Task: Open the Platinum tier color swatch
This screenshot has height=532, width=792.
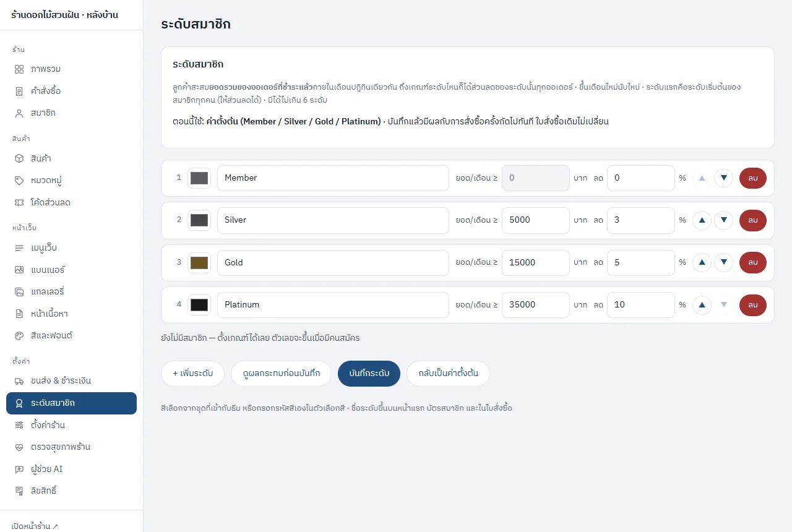Action: pyautogui.click(x=199, y=305)
